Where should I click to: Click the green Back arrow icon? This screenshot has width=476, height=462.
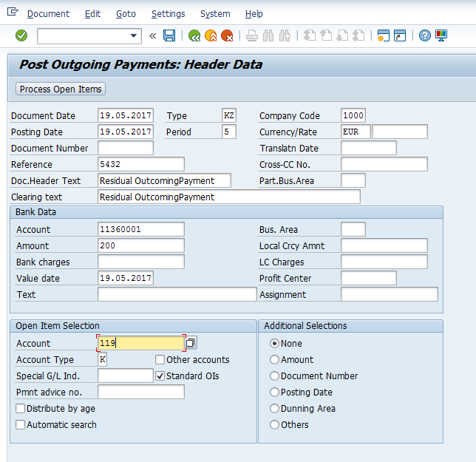pyautogui.click(x=194, y=35)
